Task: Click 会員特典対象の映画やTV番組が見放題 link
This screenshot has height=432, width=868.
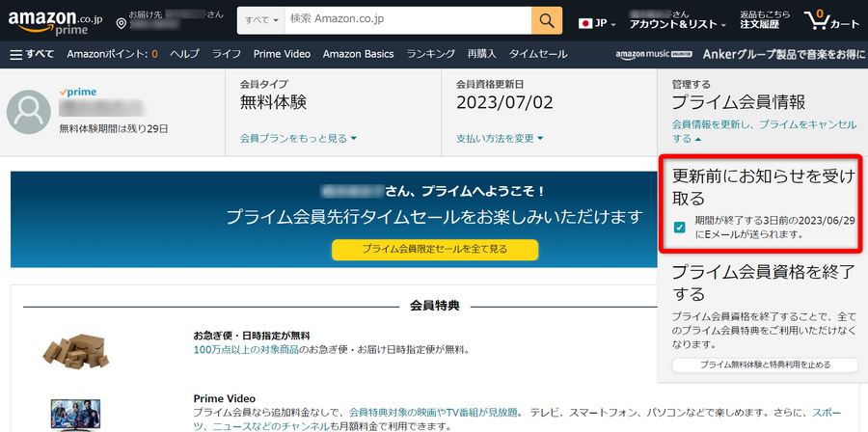Action: click(433, 412)
